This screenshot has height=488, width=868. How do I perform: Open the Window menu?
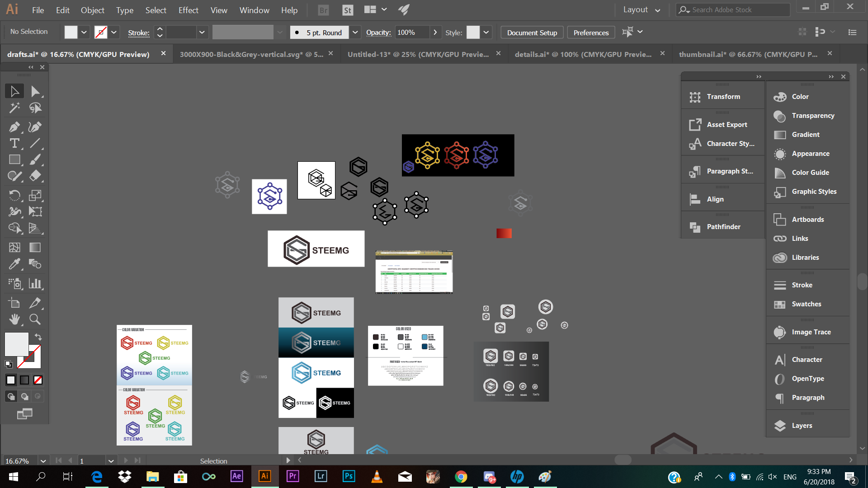[254, 10]
